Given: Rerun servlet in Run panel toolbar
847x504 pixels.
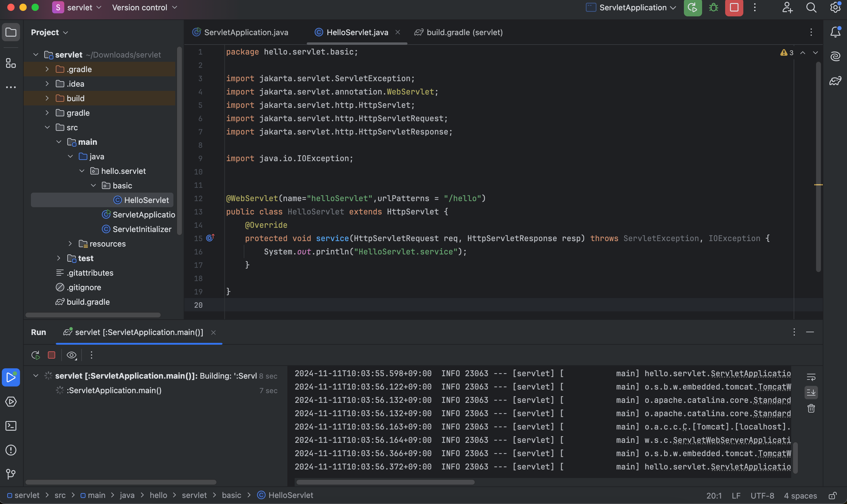Looking at the screenshot, I should pos(36,355).
